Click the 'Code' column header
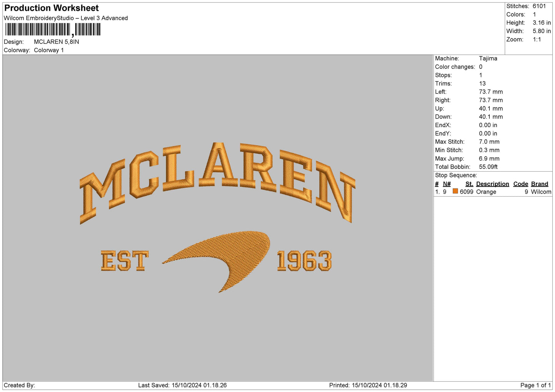The width and height of the screenshot is (555, 392). tap(521, 184)
